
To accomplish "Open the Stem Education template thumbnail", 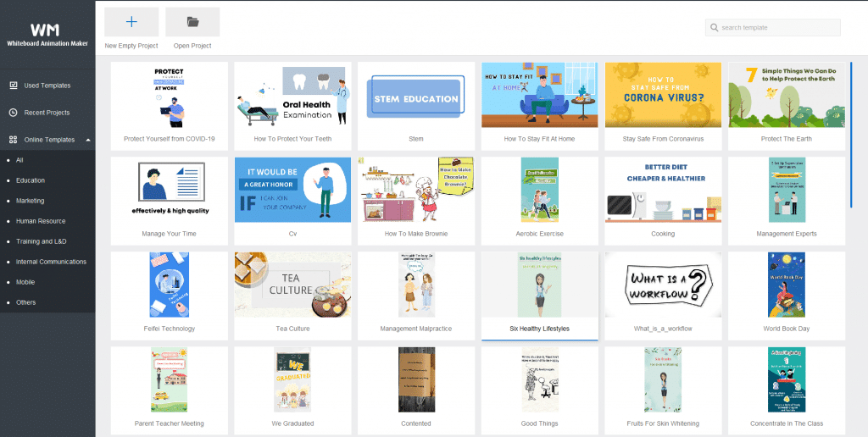I will point(416,96).
